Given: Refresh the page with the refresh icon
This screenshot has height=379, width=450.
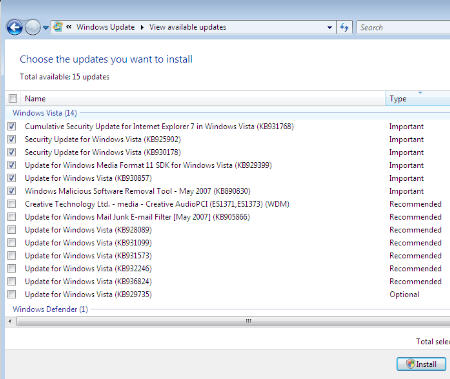Looking at the screenshot, I should [x=344, y=27].
